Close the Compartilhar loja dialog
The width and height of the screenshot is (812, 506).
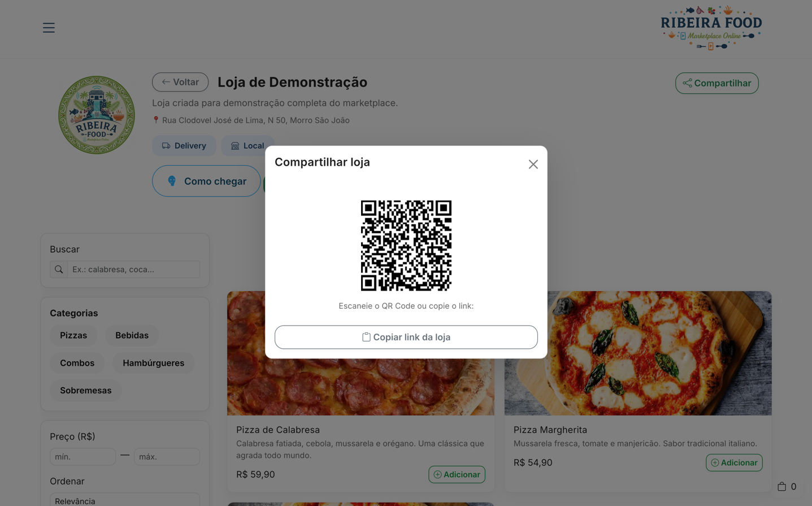(533, 165)
